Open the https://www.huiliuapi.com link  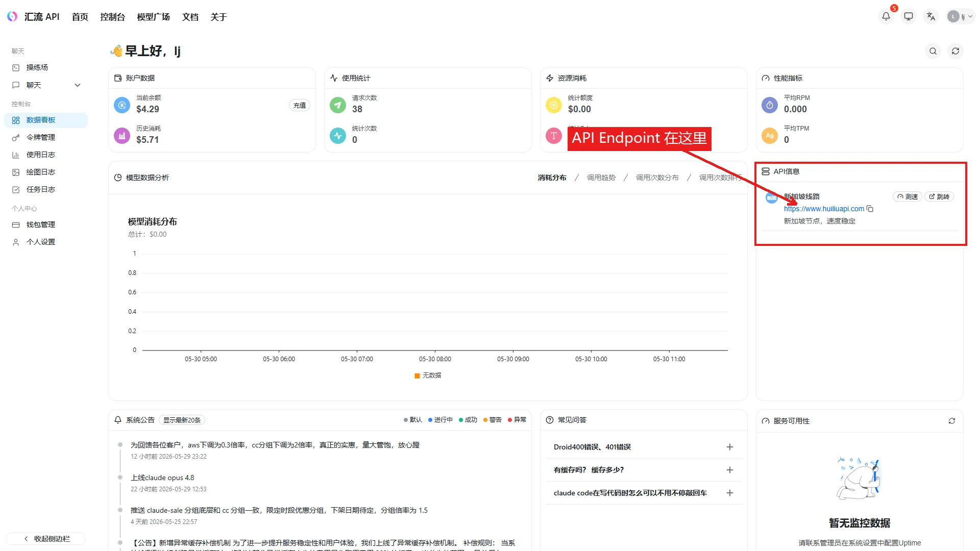coord(824,209)
